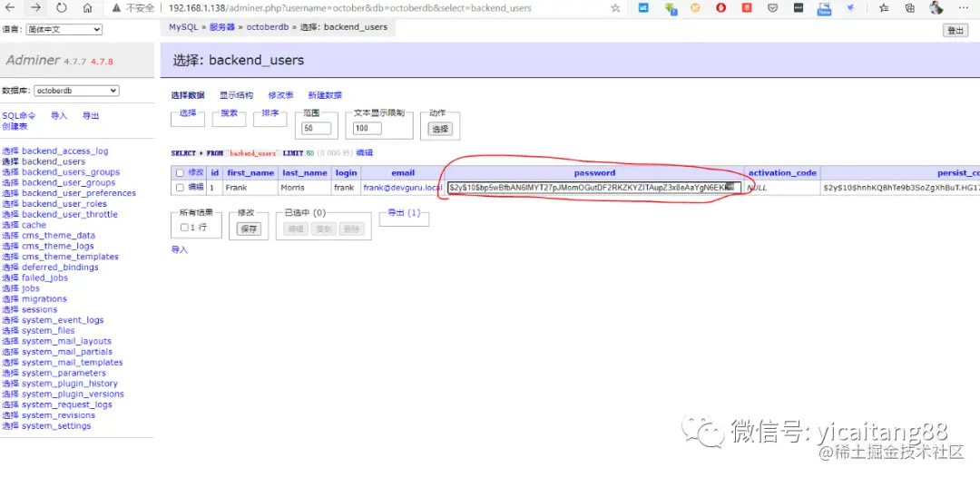Click the 修改 link in table header
980x477 pixels.
point(196,173)
